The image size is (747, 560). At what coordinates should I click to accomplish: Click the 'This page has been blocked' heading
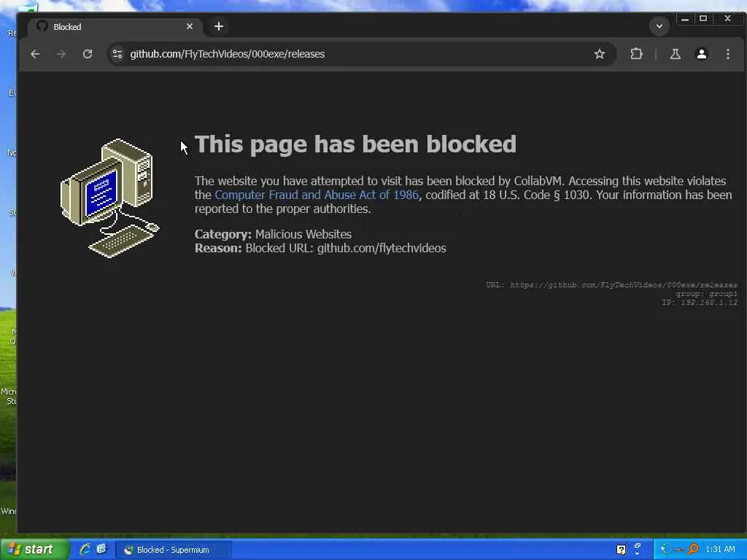[x=355, y=144]
